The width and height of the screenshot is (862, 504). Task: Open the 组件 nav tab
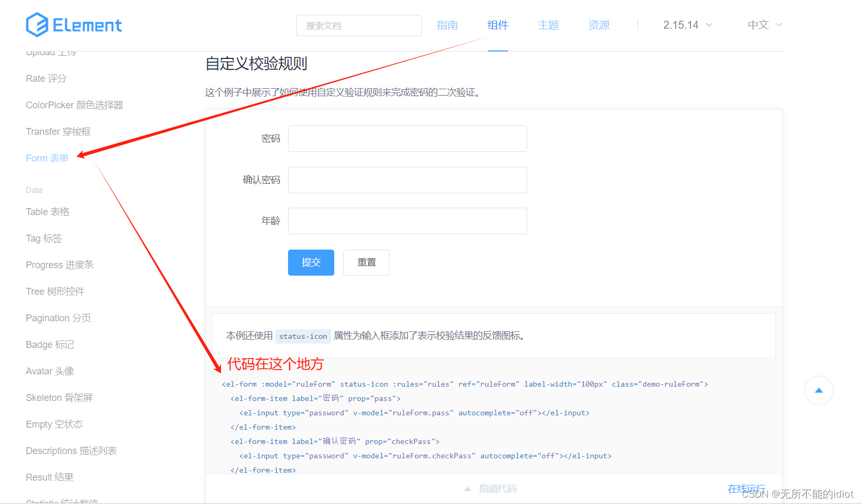pos(498,25)
